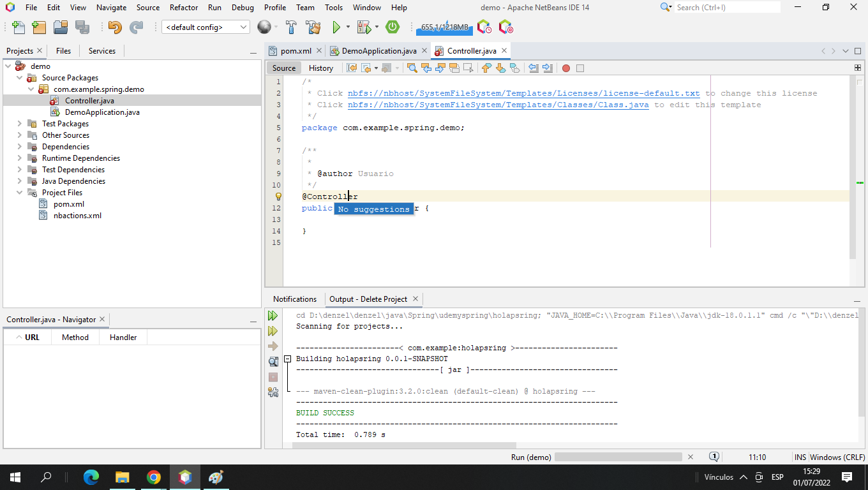Open the Notifications tab
The image size is (868, 490).
[295, 299]
